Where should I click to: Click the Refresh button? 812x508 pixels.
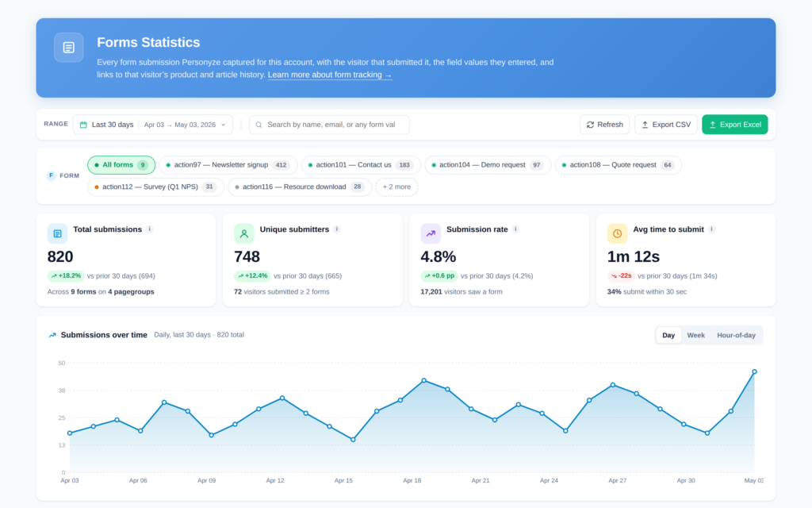click(x=604, y=125)
